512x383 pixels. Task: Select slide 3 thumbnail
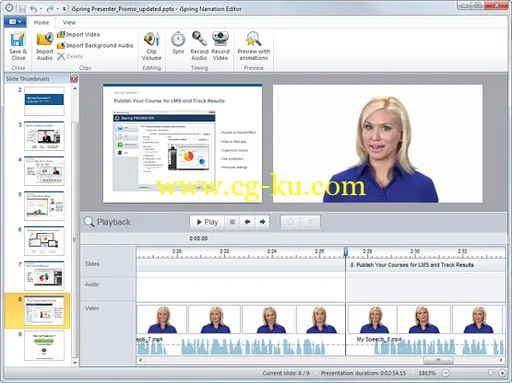44,136
